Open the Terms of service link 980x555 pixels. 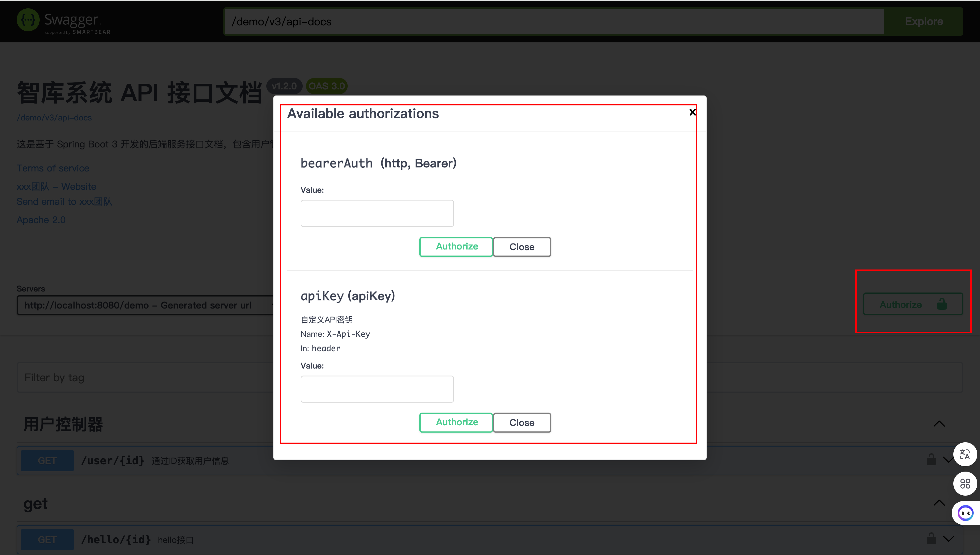(x=53, y=168)
